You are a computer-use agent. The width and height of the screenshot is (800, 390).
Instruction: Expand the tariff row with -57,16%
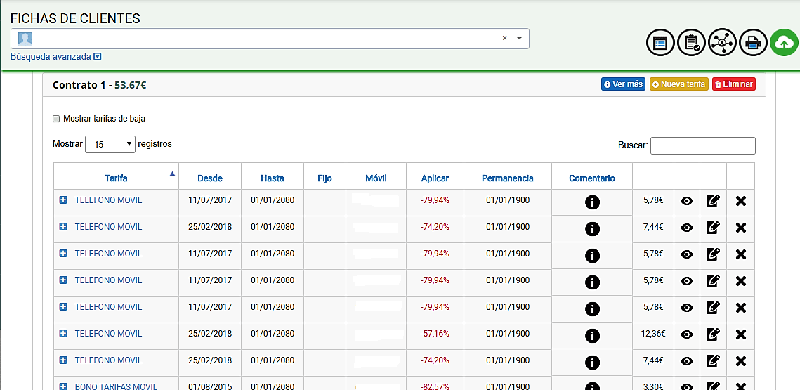click(63, 333)
